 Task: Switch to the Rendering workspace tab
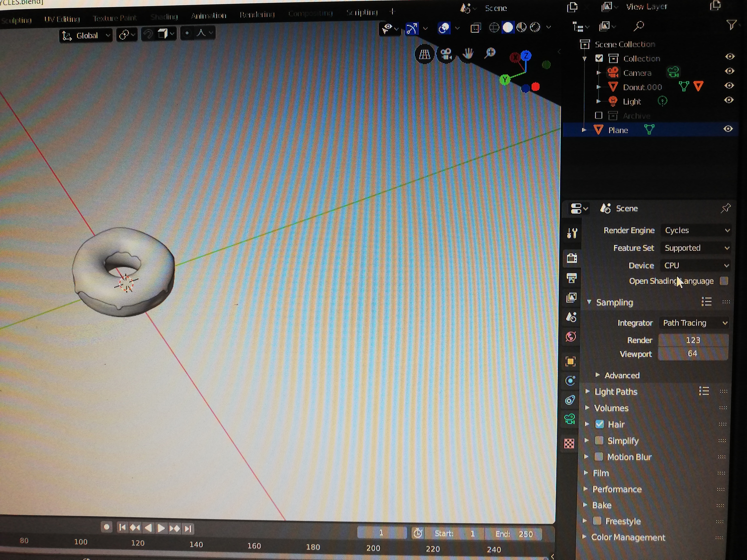tap(257, 14)
